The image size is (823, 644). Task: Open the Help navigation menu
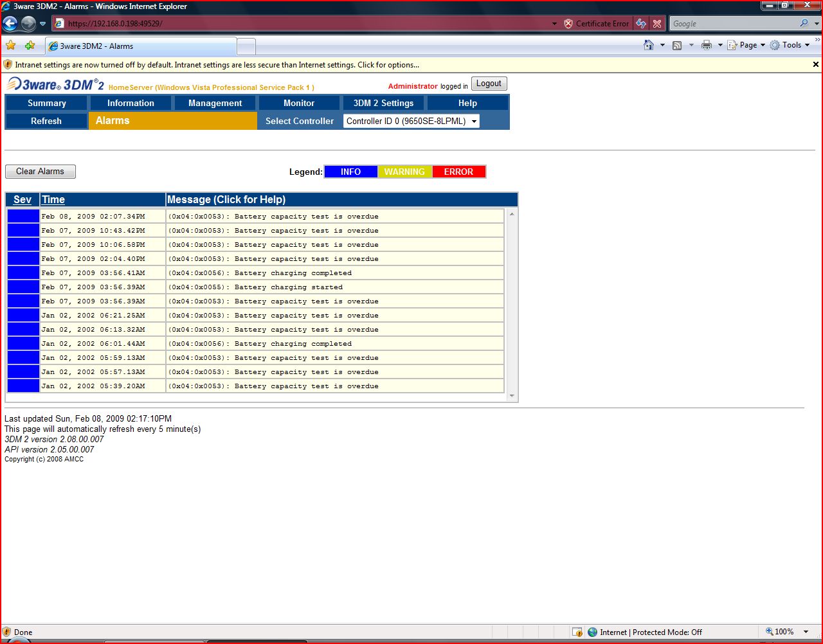point(467,103)
